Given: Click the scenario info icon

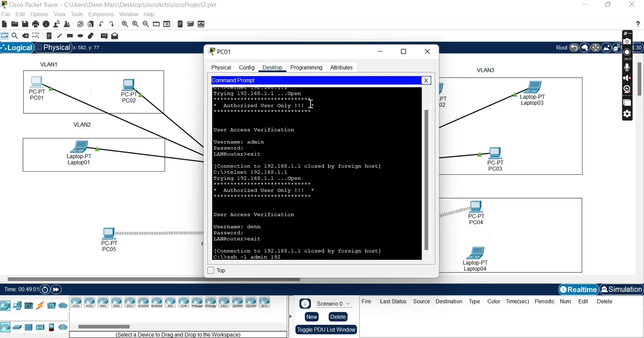Looking at the screenshot, I should 305,304.
